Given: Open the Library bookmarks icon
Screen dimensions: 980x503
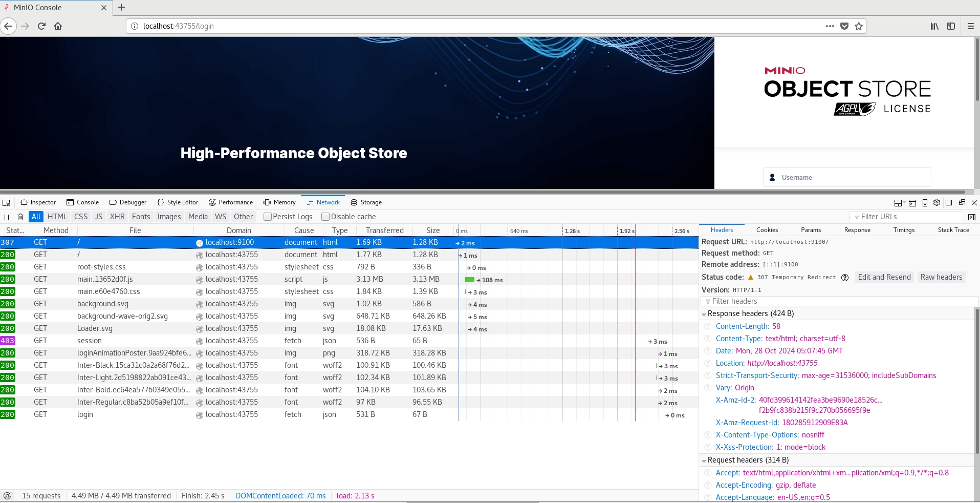Looking at the screenshot, I should click(934, 26).
